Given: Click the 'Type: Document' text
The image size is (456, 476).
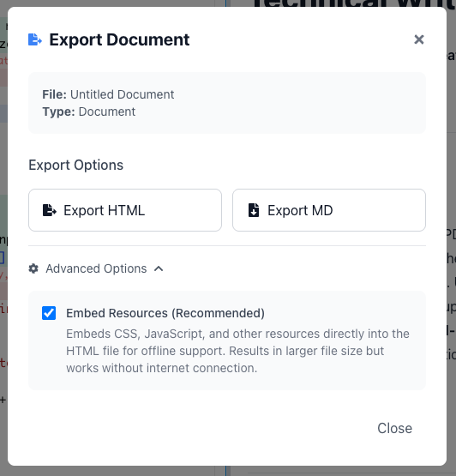Looking at the screenshot, I should [x=89, y=111].
